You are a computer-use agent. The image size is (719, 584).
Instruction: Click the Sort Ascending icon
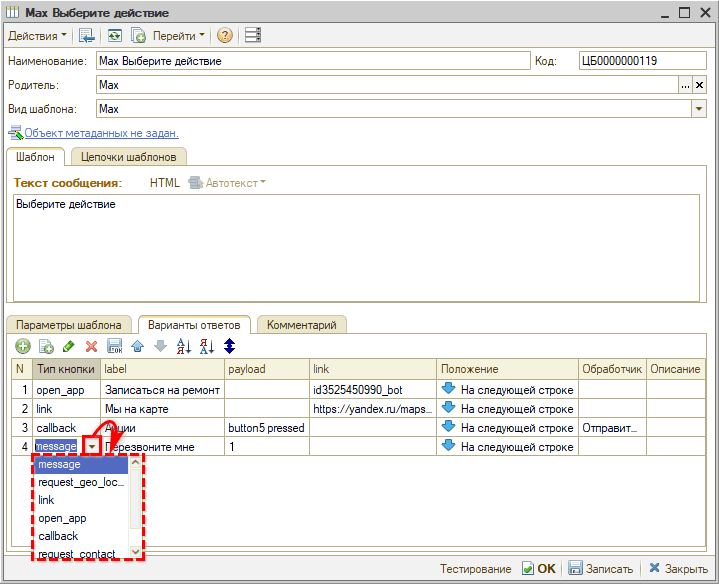point(183,346)
